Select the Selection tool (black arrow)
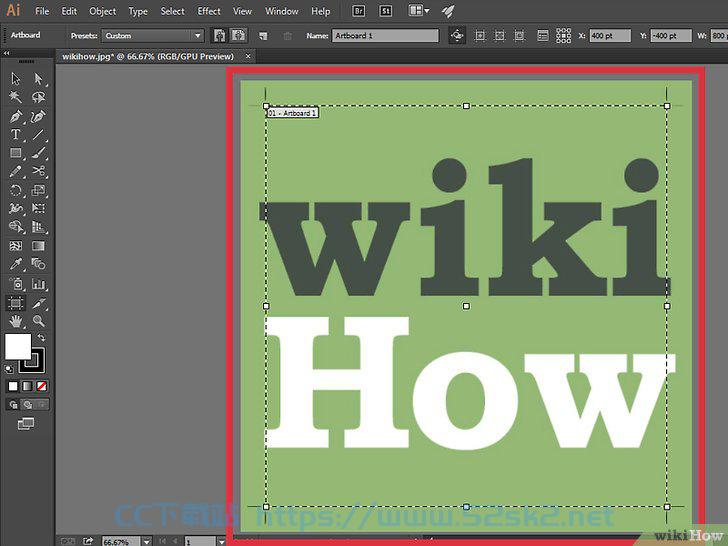 16,79
